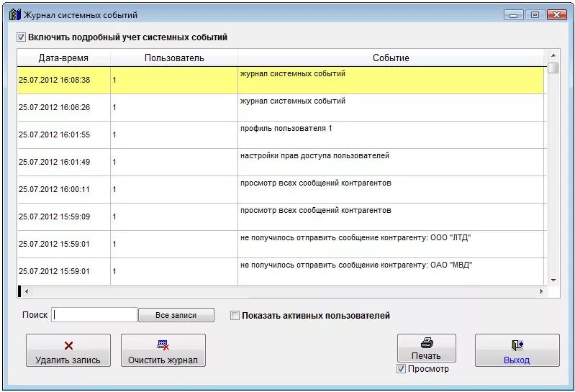The height and width of the screenshot is (392, 575).
Task: Click the Пользователь column header
Action: [174, 58]
